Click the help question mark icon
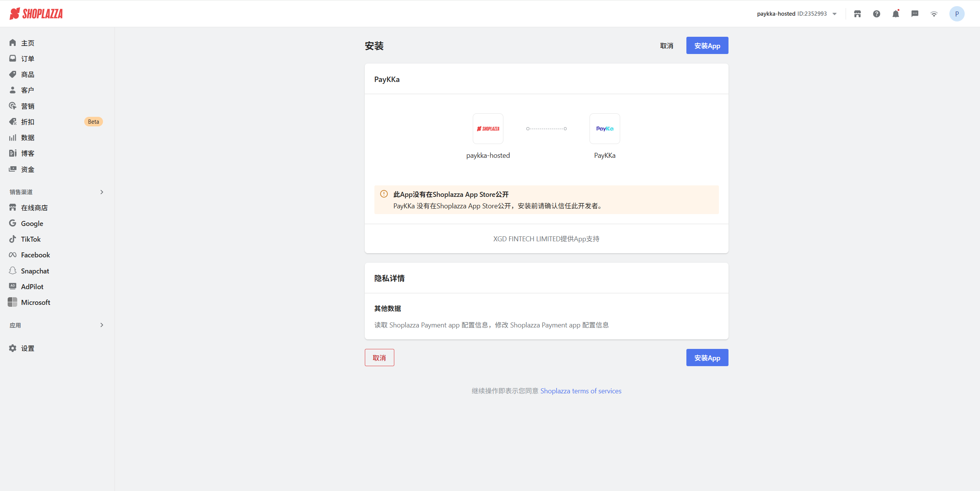This screenshot has height=491, width=980. point(877,14)
